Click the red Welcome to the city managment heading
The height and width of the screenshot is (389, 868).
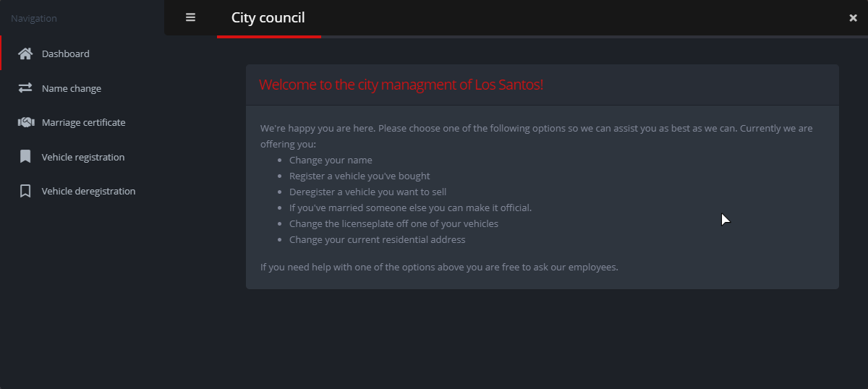click(x=401, y=85)
